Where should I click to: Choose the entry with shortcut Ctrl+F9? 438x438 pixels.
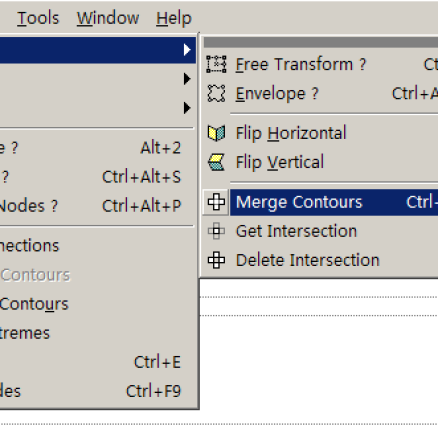(x=97, y=391)
